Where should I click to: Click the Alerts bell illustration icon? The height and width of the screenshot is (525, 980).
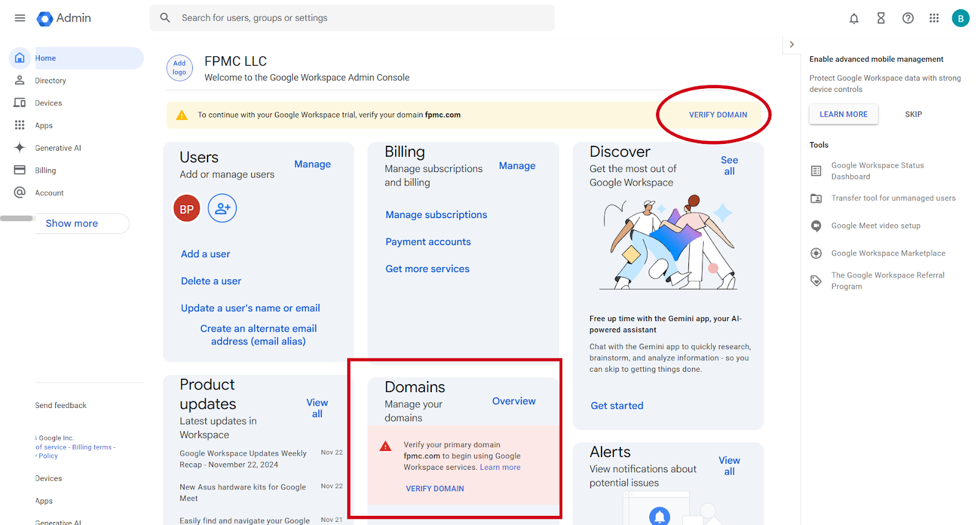(660, 516)
